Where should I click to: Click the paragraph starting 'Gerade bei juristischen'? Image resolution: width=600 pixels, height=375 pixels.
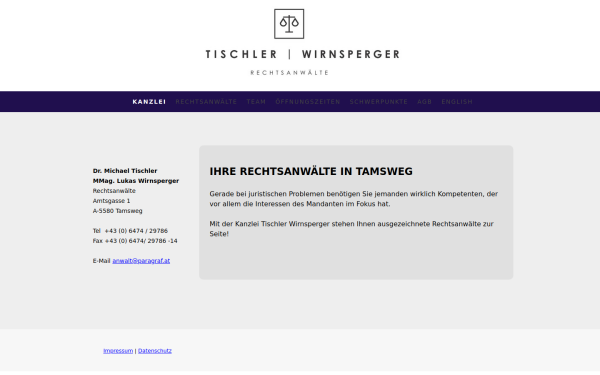pyautogui.click(x=354, y=199)
